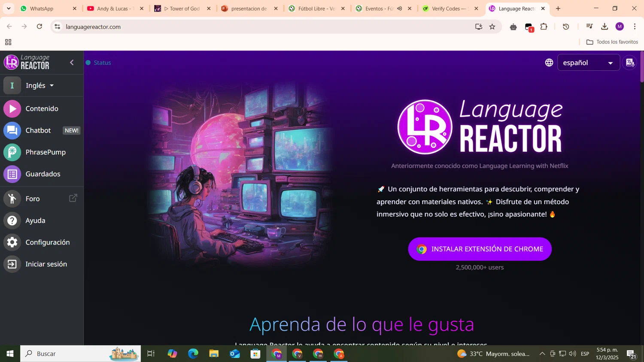This screenshot has width=644, height=362.
Task: Open the profile M avatar
Action: click(x=620, y=27)
